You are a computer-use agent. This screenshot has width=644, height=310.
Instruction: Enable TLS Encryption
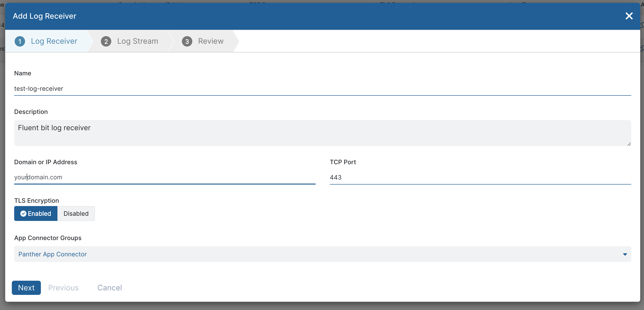pos(35,214)
